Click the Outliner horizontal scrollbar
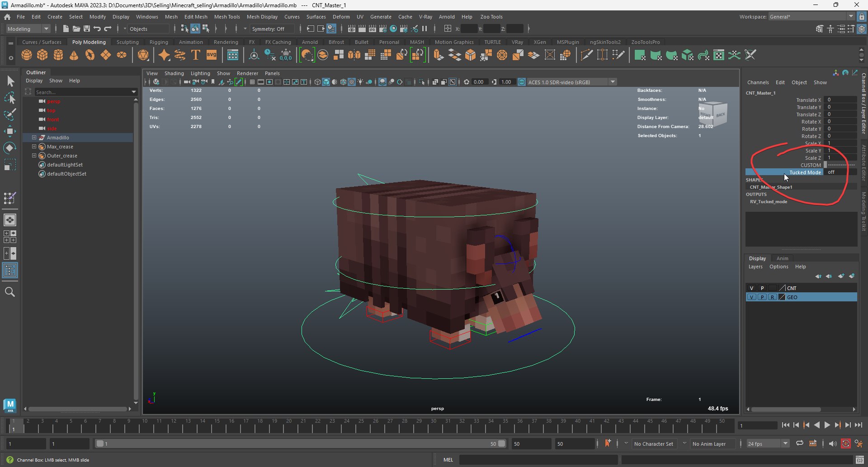This screenshot has height=467, width=868. pos(78,409)
